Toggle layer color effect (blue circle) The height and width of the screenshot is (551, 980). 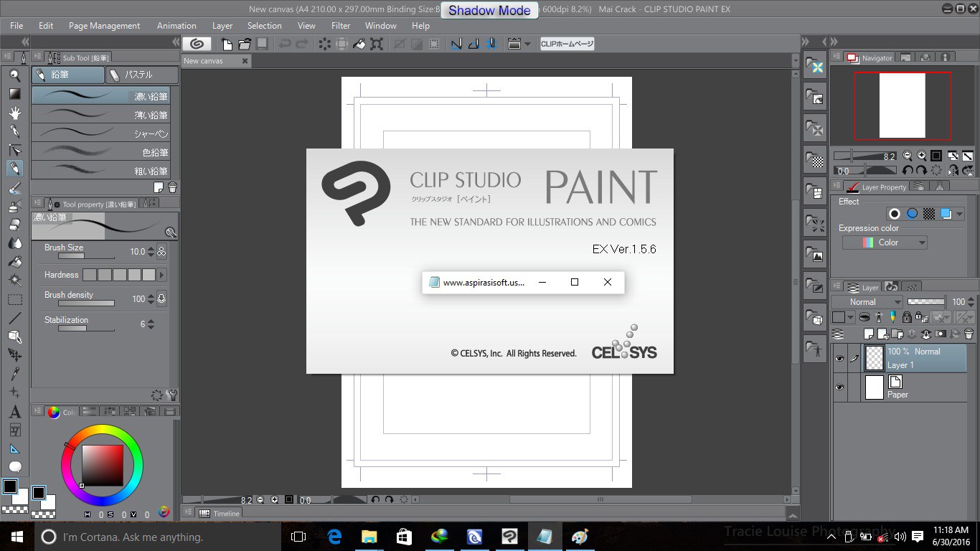coord(912,214)
